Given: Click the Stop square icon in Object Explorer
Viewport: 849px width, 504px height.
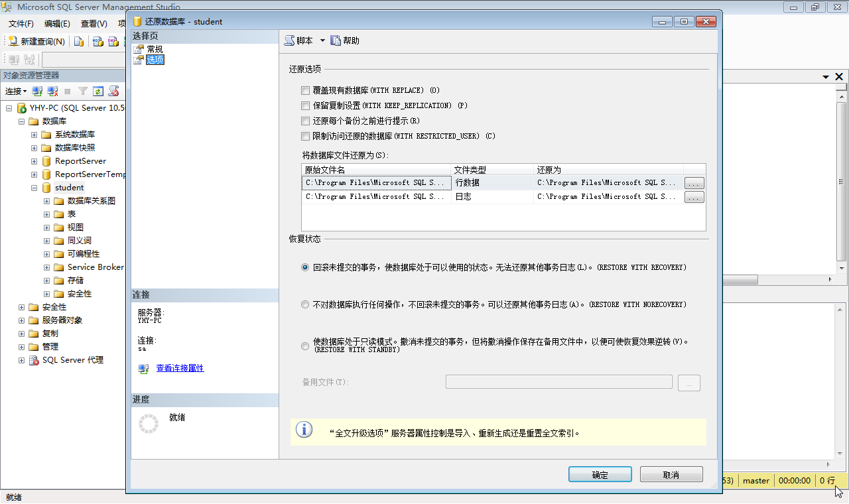Looking at the screenshot, I should click(x=68, y=91).
